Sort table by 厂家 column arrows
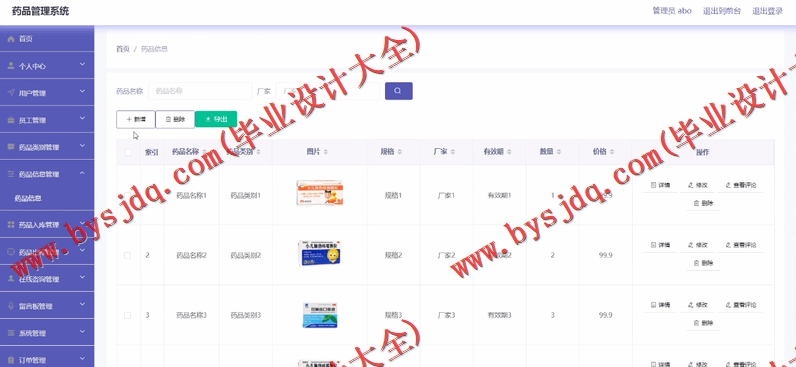796x367 pixels. (x=452, y=152)
